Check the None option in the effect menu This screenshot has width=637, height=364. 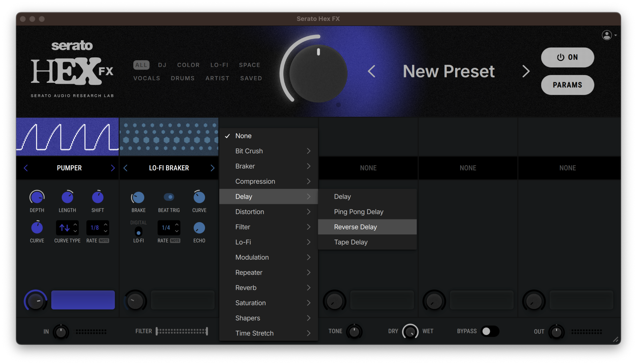[x=244, y=136]
